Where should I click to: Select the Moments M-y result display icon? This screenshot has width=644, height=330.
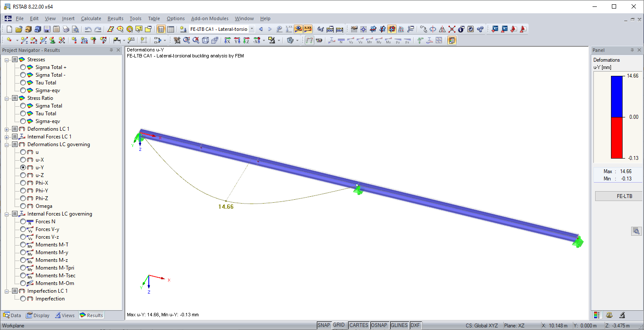pos(378,40)
